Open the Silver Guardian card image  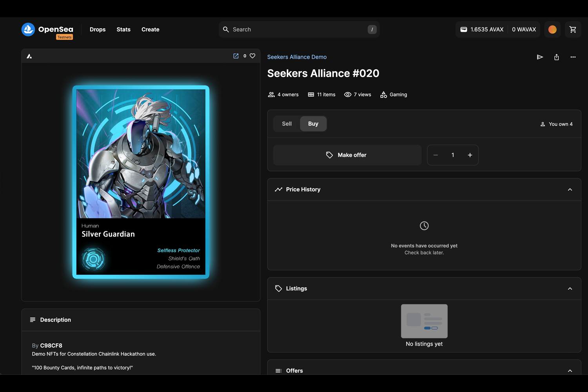click(x=141, y=182)
